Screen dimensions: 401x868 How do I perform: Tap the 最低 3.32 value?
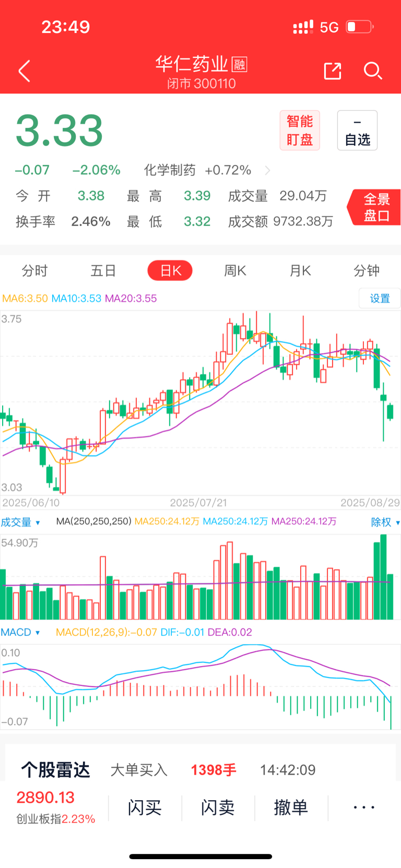click(197, 221)
